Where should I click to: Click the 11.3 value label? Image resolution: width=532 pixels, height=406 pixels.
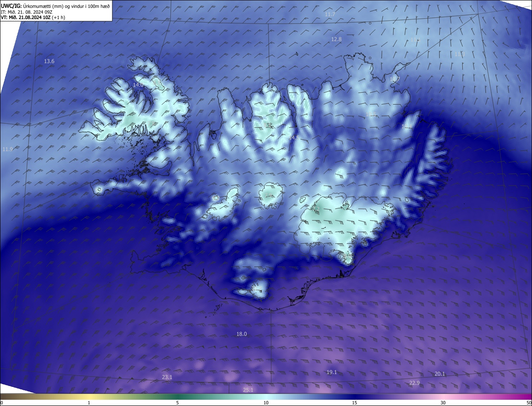tap(459, 54)
